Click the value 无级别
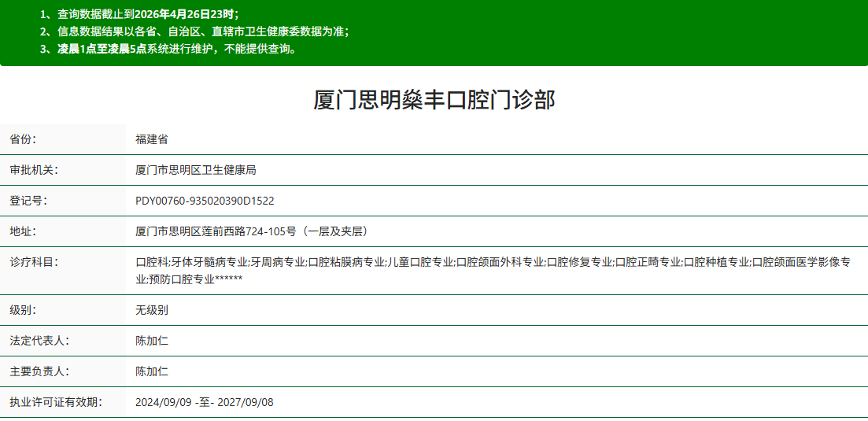The height and width of the screenshot is (421, 868). (152, 310)
